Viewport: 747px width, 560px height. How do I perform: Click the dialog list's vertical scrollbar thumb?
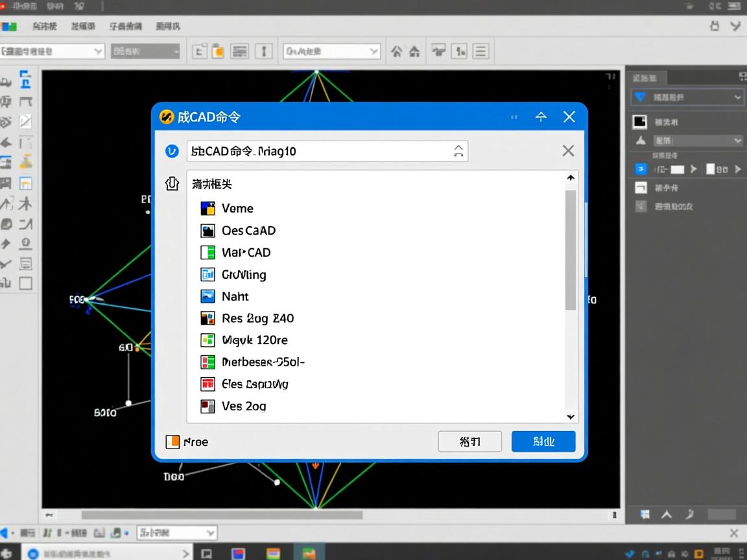(x=571, y=250)
